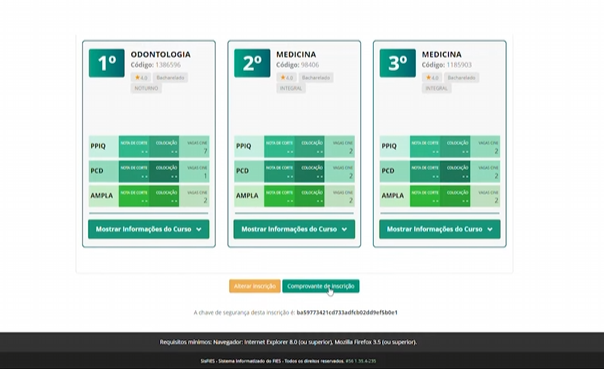This screenshot has height=369, width=604.
Task: Click AMPLA Colocação cell in 2º option card
Action: (310, 196)
